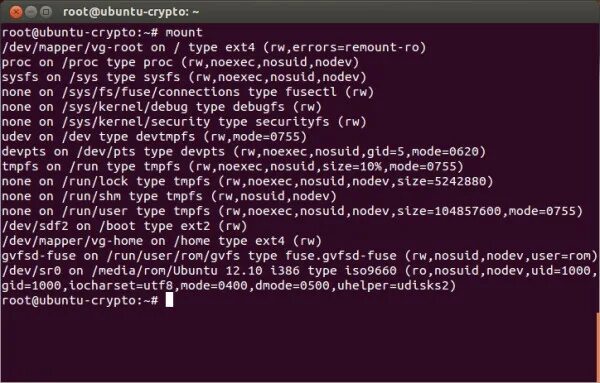This screenshot has height=383, width=600.
Task: Click the /dev/mapper/vg-home device path
Action: 72,241
